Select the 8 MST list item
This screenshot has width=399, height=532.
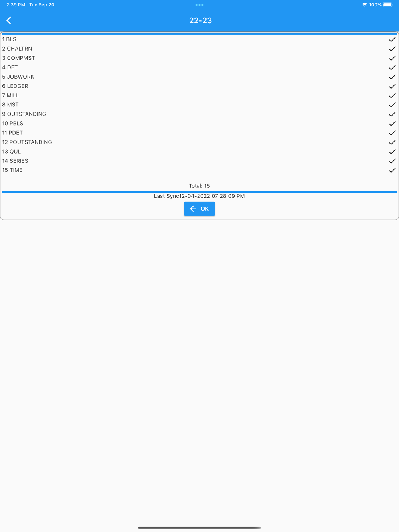(x=199, y=105)
